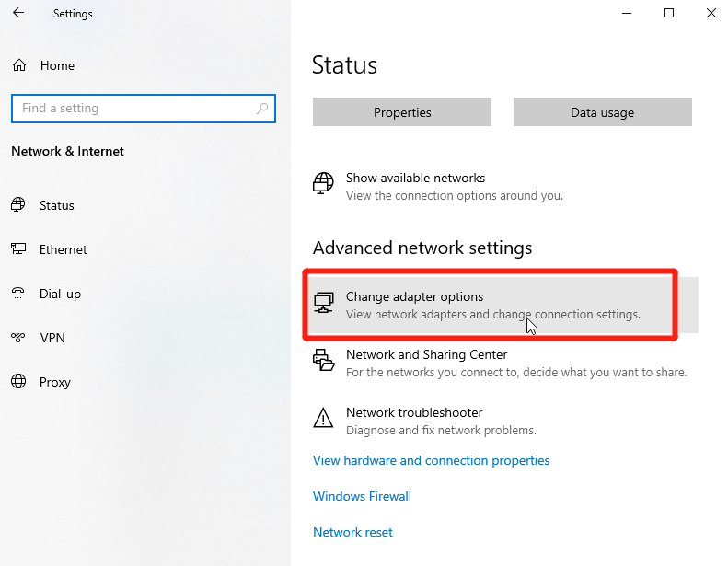The image size is (728, 566).
Task: Select the Dial-up phone icon
Action: click(18, 293)
